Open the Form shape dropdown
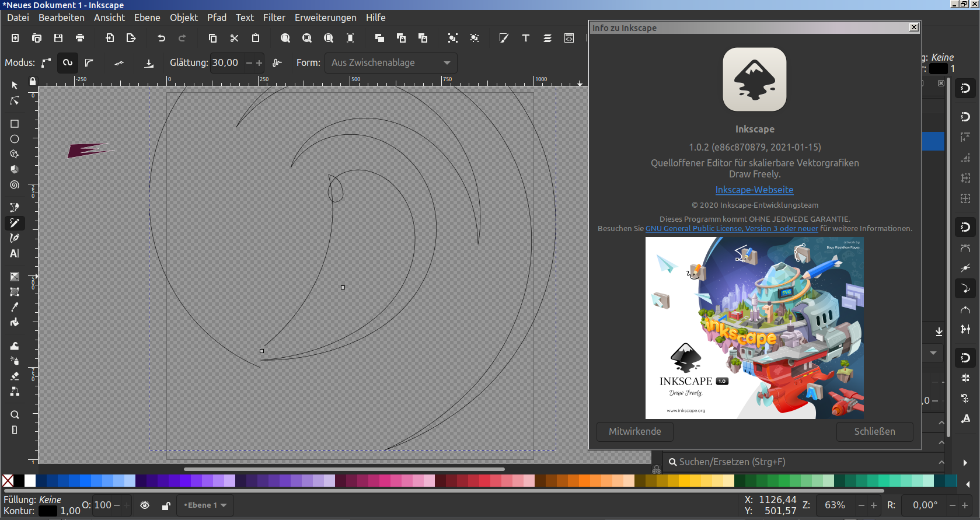This screenshot has height=520, width=980. 391,62
